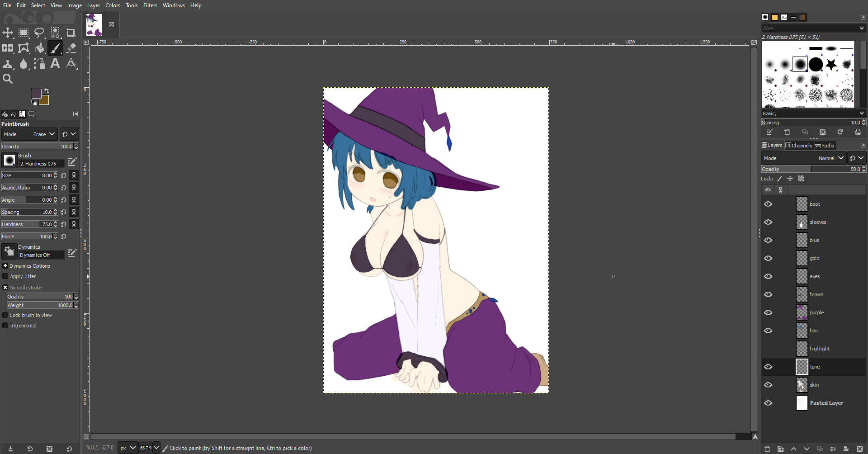Hide the gold layer
Screen dimensions: 868x454
[768, 258]
